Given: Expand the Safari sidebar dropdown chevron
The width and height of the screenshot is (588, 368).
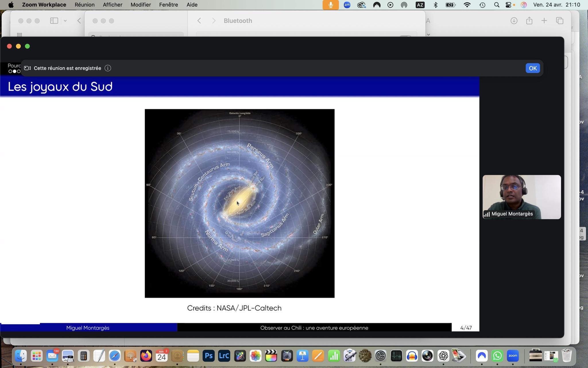Looking at the screenshot, I should click(65, 21).
